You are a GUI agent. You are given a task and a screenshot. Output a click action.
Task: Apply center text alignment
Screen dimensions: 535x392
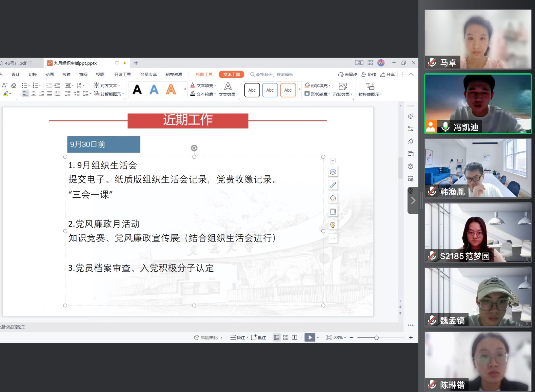34,94
